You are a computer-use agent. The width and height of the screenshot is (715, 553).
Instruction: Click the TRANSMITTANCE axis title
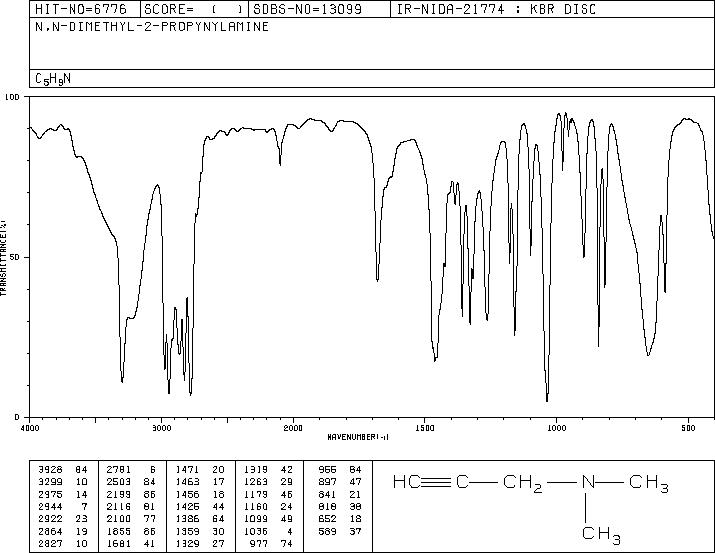(3, 258)
